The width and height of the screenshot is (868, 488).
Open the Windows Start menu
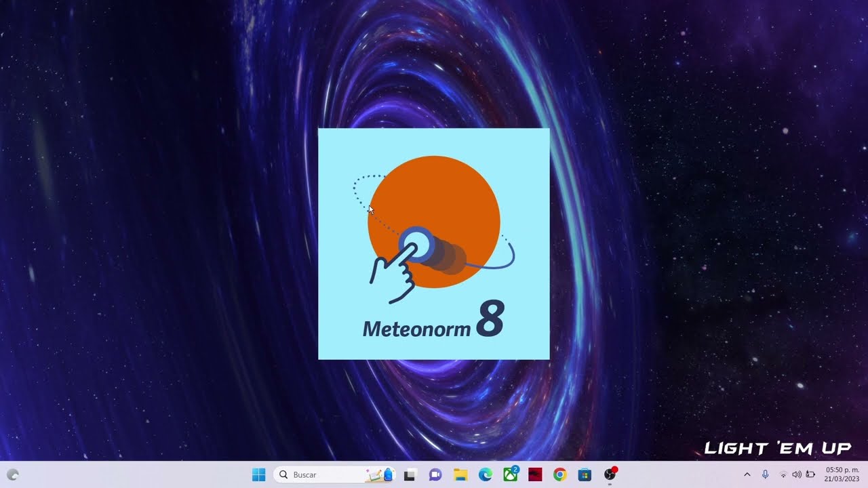coord(258,475)
